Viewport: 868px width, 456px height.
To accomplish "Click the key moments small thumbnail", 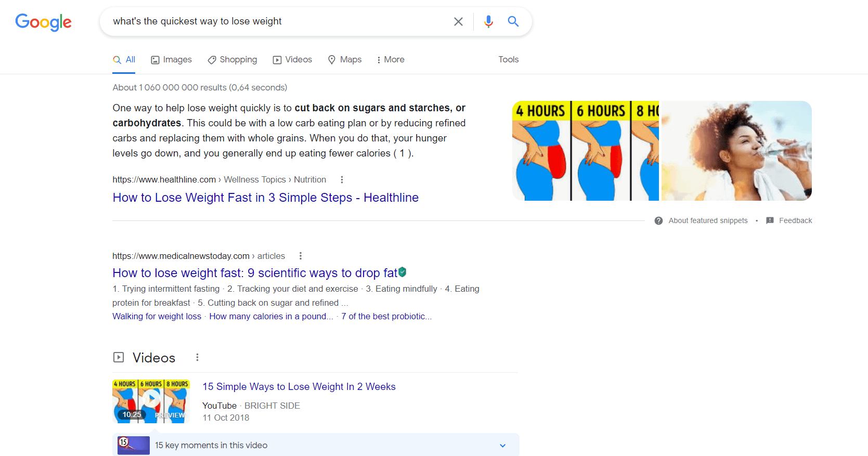I will click(134, 446).
